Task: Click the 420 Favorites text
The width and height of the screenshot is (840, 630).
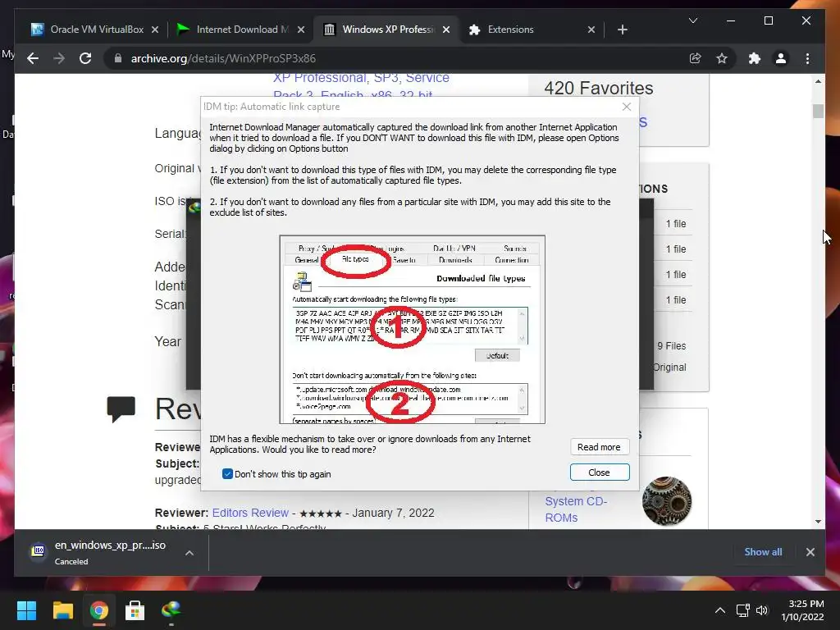Action: tap(598, 88)
